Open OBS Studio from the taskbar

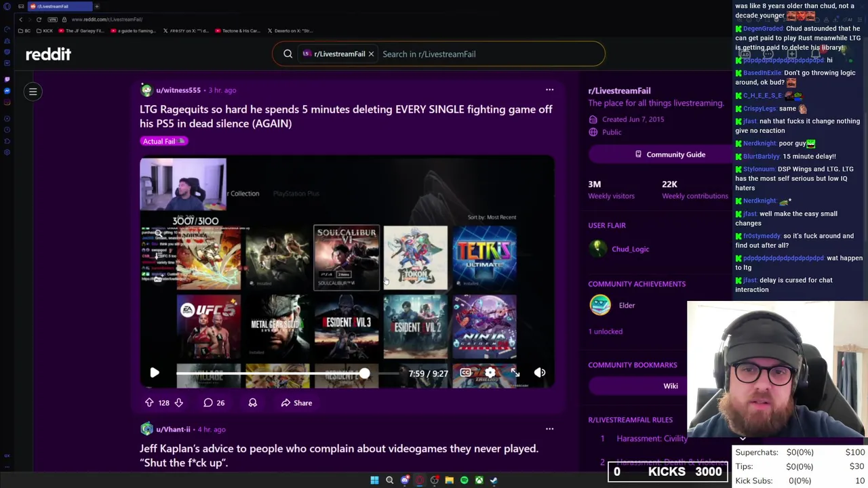435,480
